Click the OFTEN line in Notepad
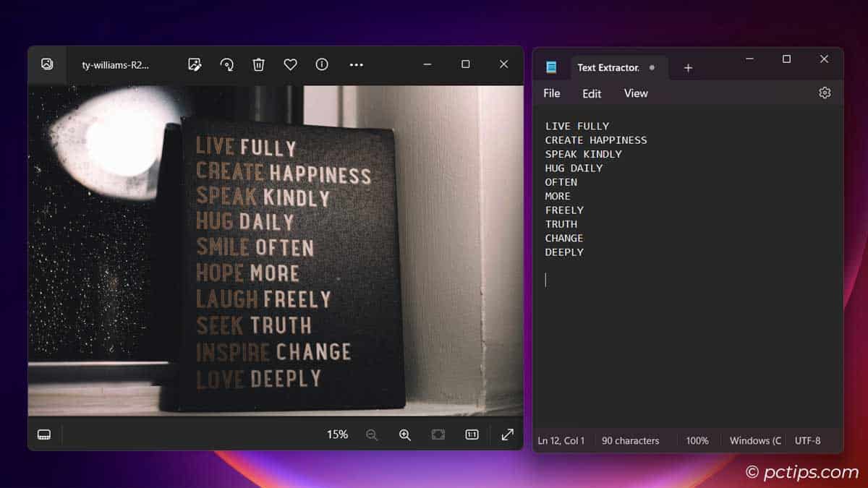Viewport: 868px width, 488px height. (x=561, y=182)
